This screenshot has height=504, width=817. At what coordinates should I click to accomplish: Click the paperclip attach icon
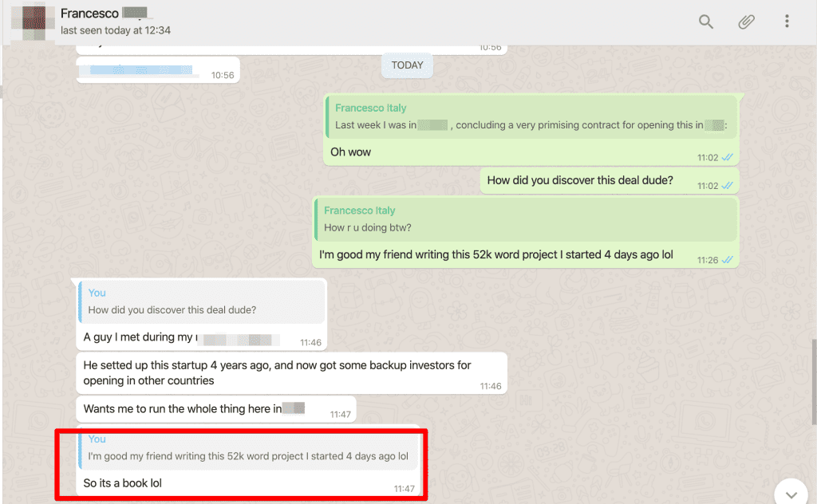(x=746, y=22)
